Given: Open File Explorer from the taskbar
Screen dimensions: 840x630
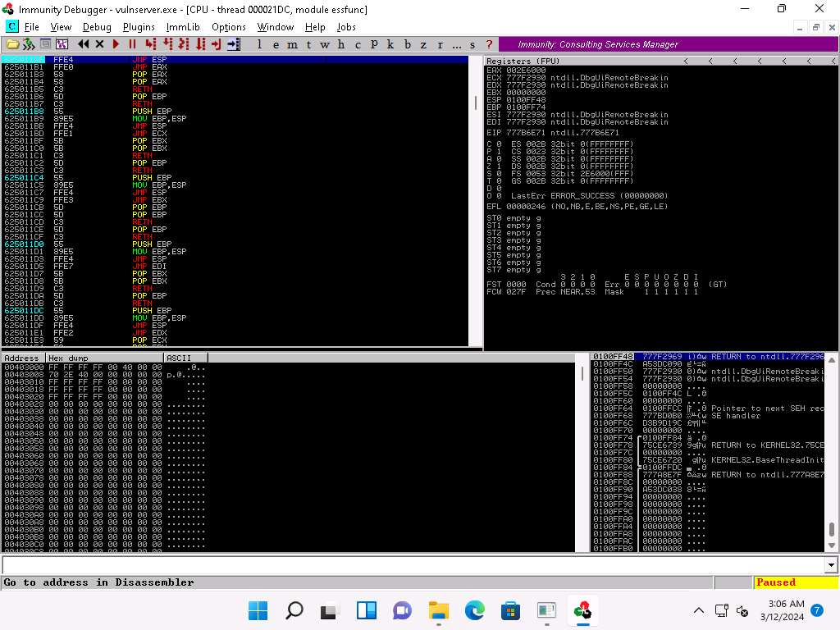Looking at the screenshot, I should 440,610.
